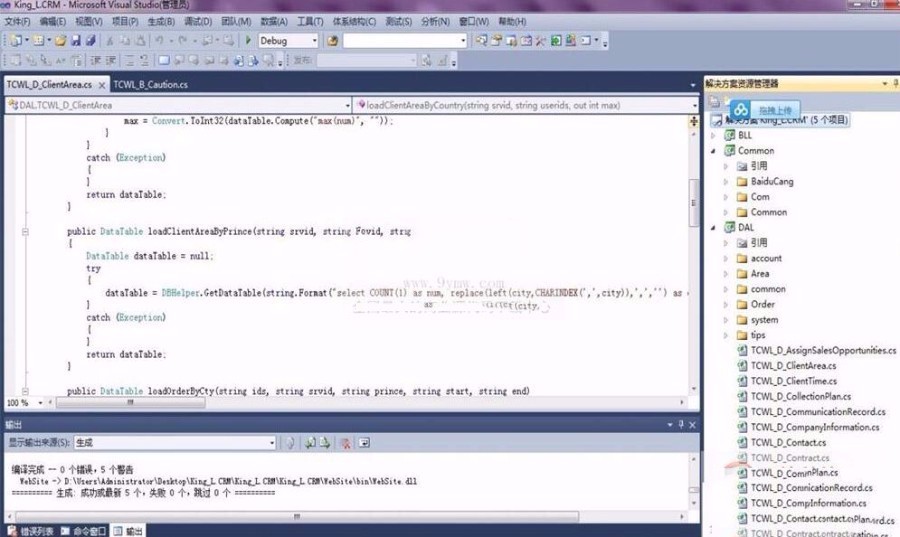This screenshot has height=537, width=900.
Task: Click the editor split-window handle
Action: 693,121
